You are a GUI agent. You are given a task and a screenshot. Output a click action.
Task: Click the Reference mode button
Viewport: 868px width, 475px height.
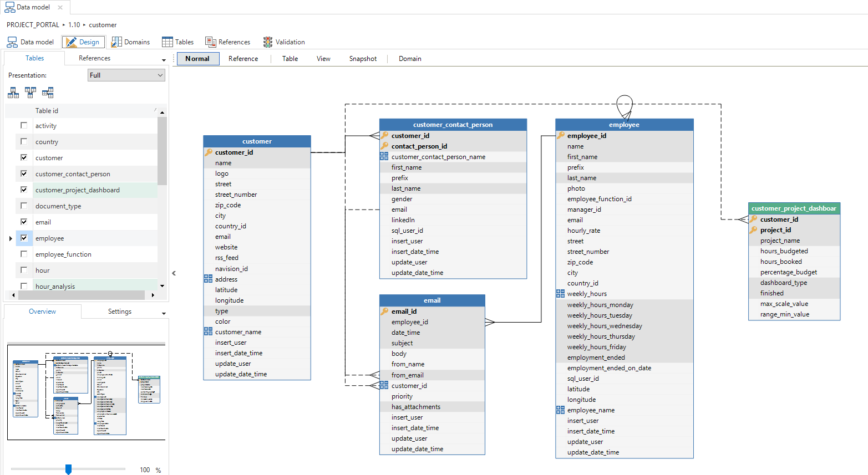coord(243,59)
